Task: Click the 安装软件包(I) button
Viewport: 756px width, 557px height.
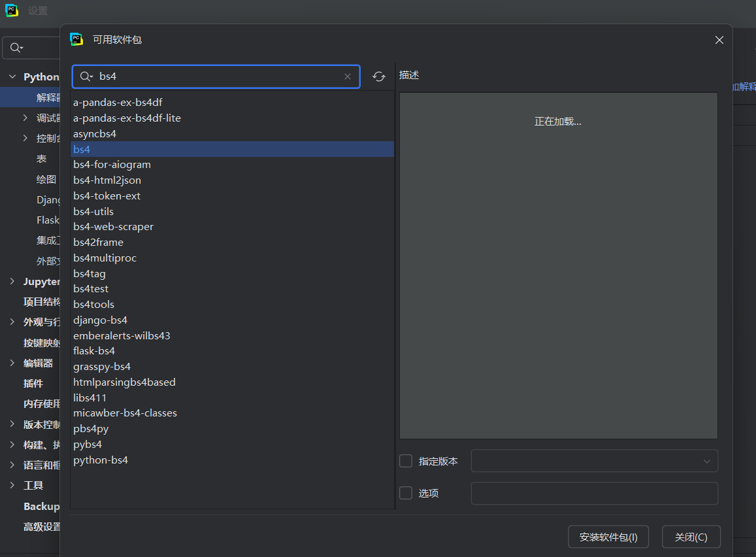Action: point(608,537)
